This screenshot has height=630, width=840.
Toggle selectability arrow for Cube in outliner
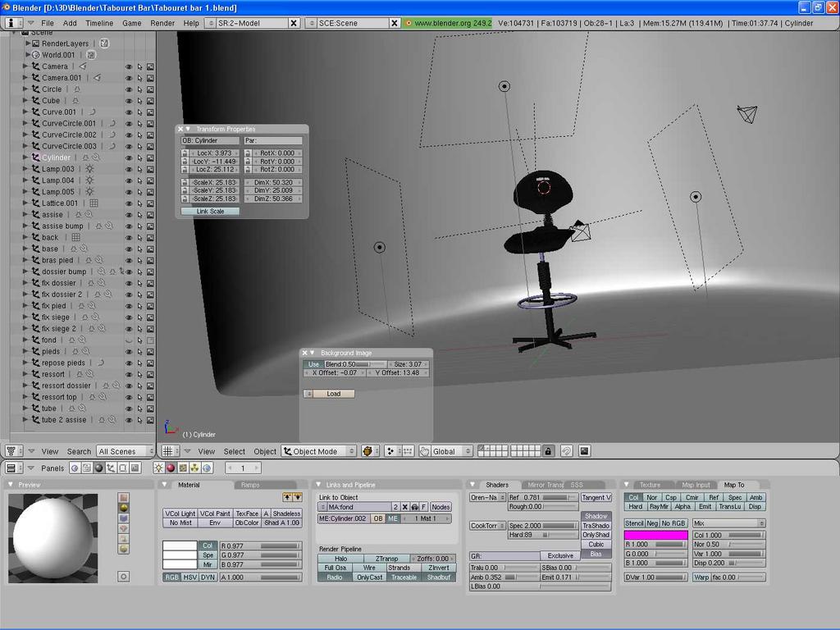(139, 101)
